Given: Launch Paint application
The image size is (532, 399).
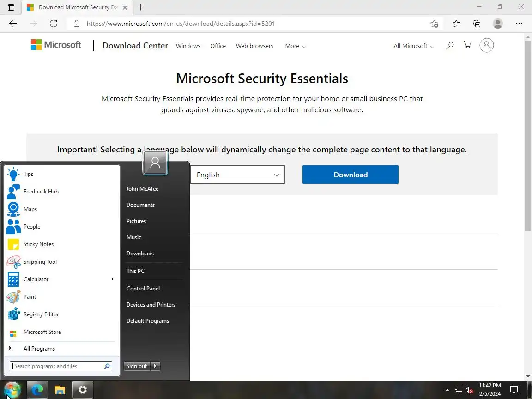Looking at the screenshot, I should (x=62, y=297).
